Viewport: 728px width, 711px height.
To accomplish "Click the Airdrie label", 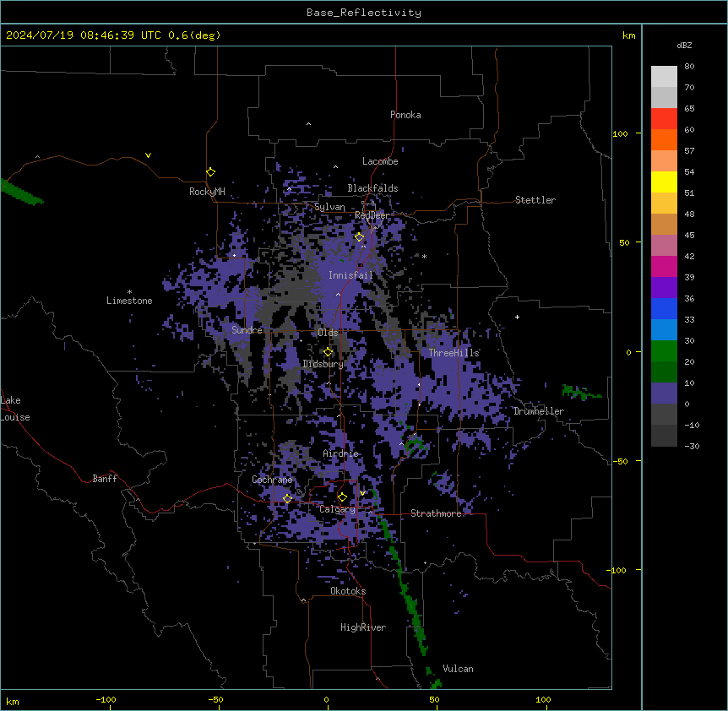I will point(341,453).
